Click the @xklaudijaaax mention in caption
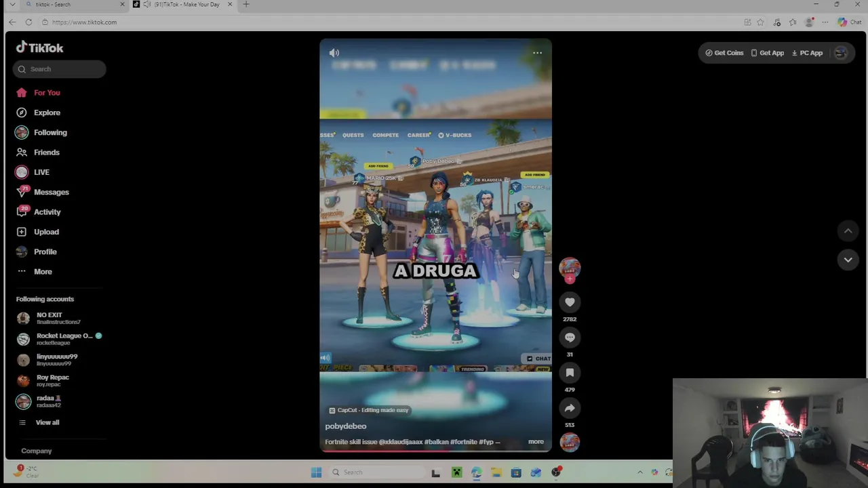Screen dimensions: 868x488 [x=401, y=442]
